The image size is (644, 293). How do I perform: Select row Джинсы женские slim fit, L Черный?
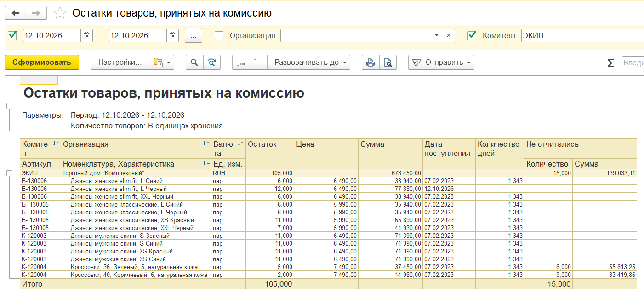pos(136,189)
